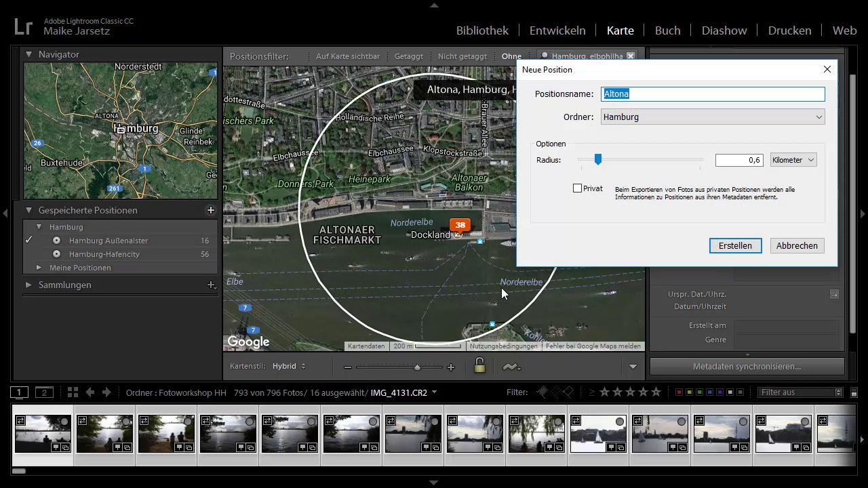
Task: Filter by fifth star rating
Action: 656,392
